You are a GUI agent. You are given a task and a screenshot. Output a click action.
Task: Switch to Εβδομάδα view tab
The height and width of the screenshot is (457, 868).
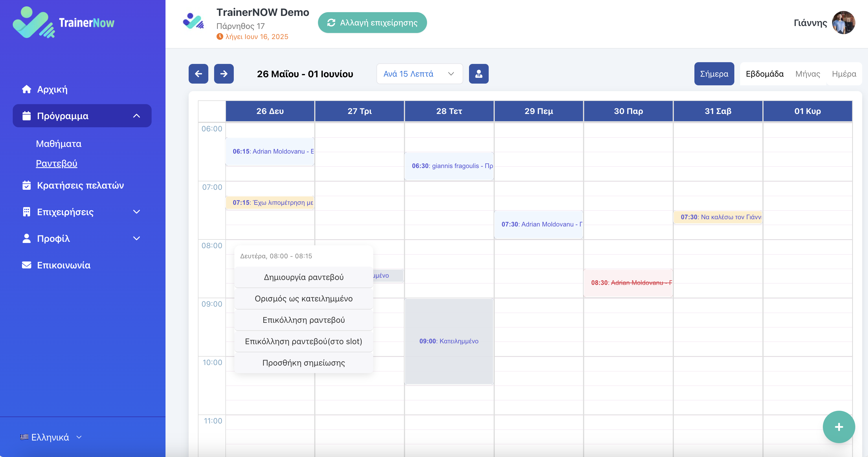[x=764, y=74]
